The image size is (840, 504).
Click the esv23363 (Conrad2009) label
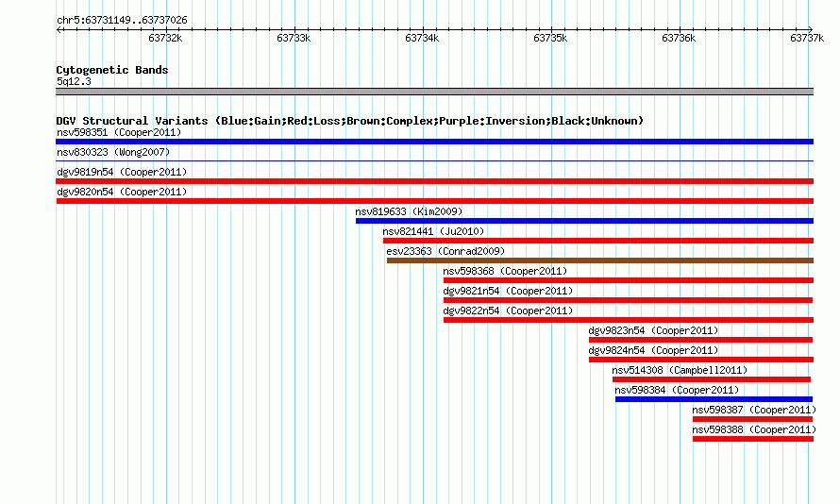point(445,251)
